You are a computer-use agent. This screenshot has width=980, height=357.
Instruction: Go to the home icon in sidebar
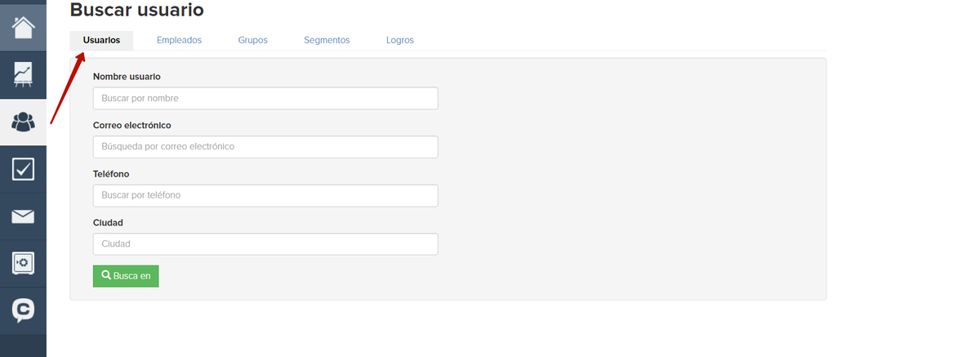point(23,27)
